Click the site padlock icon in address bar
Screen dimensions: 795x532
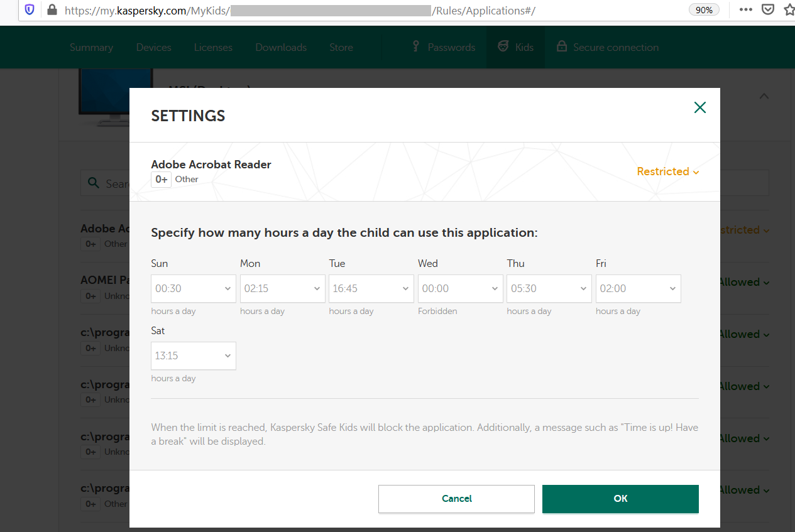52,10
